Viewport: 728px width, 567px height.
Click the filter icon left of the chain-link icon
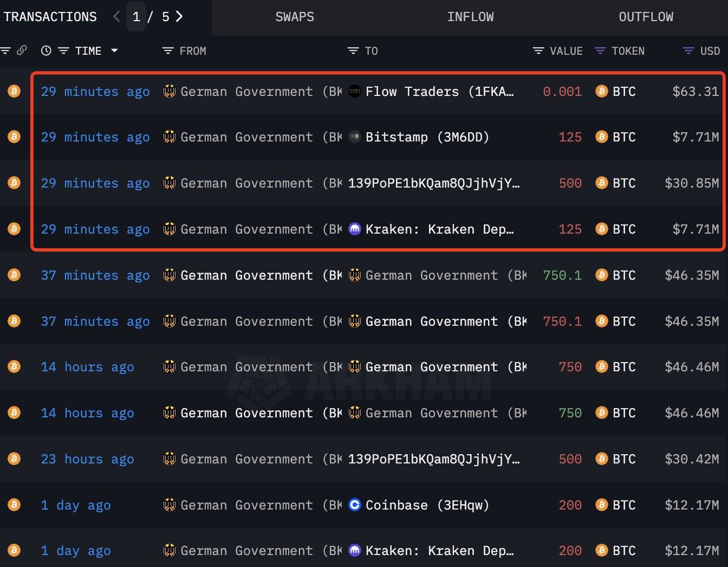[6, 50]
